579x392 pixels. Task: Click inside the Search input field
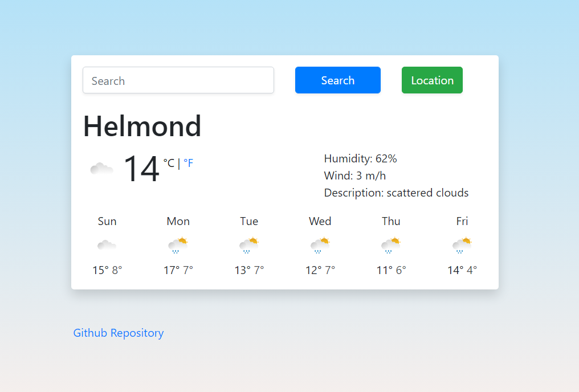[x=178, y=80]
